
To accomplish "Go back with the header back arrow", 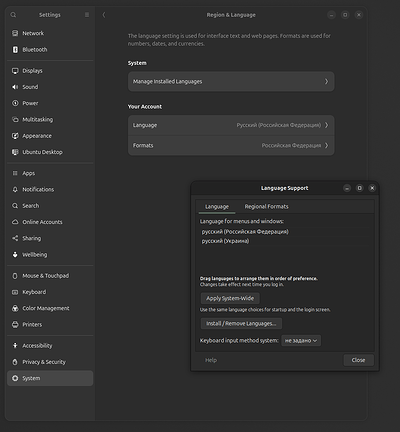I will pos(104,15).
